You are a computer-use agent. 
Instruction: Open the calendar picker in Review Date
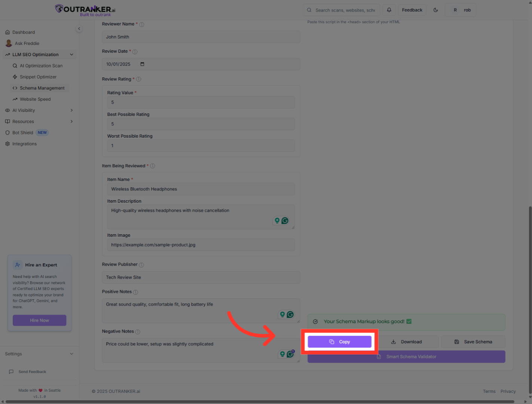tap(142, 64)
